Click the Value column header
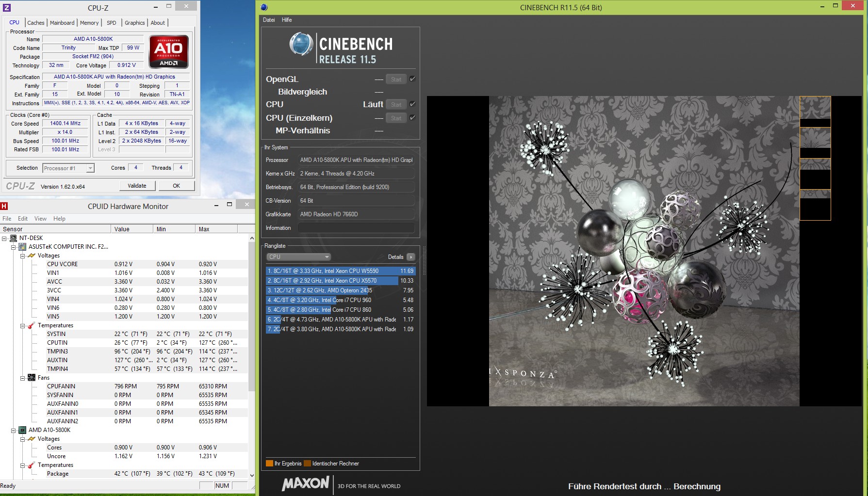The height and width of the screenshot is (496, 868). point(132,229)
